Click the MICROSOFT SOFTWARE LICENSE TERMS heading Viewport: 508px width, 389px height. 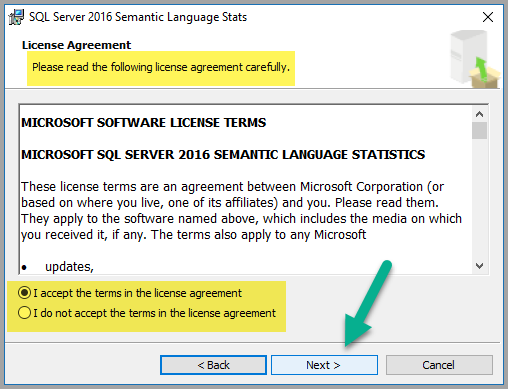coord(144,123)
